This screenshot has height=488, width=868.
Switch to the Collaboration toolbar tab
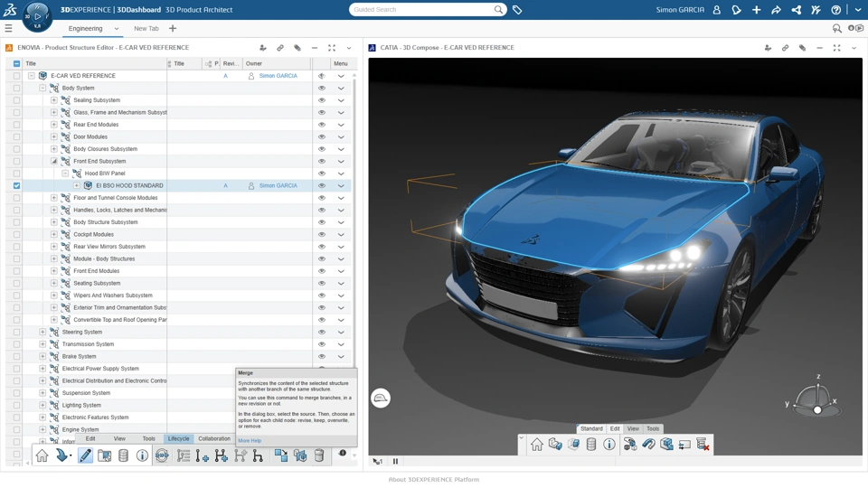214,439
